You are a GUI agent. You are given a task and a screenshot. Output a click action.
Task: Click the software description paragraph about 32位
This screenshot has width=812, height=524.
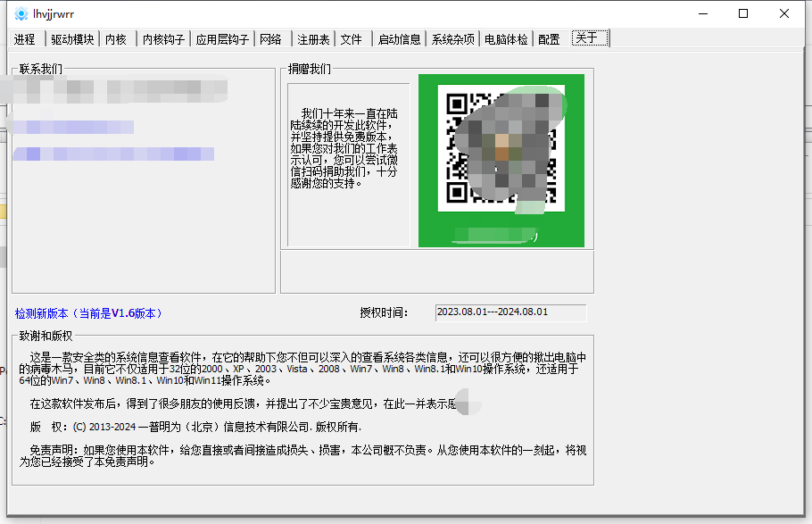pyautogui.click(x=303, y=369)
